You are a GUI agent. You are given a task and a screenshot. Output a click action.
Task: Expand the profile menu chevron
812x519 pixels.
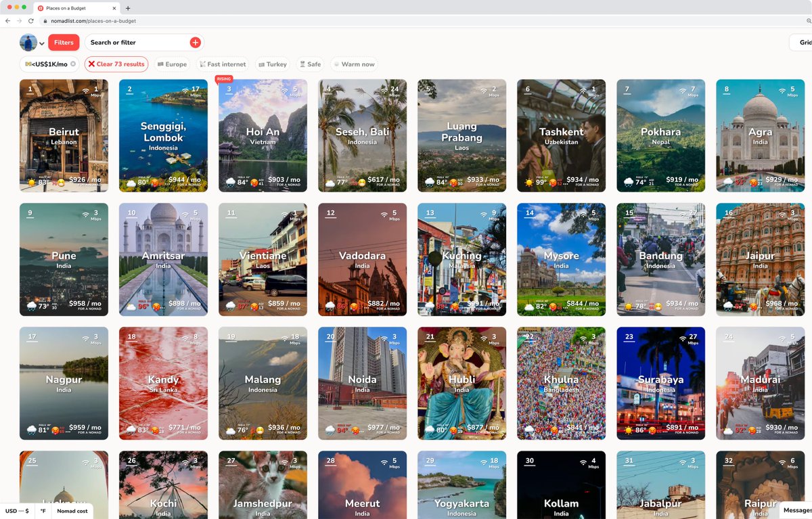point(42,43)
